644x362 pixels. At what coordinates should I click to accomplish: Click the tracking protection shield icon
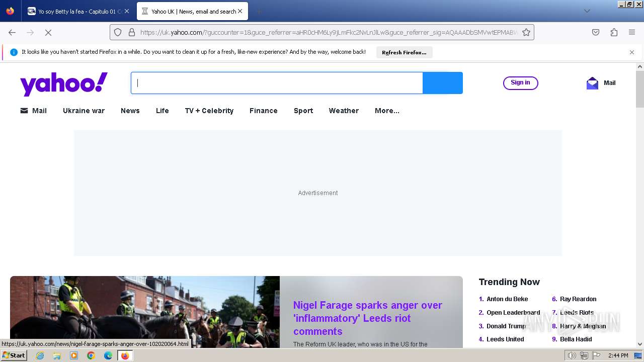coord(118,32)
